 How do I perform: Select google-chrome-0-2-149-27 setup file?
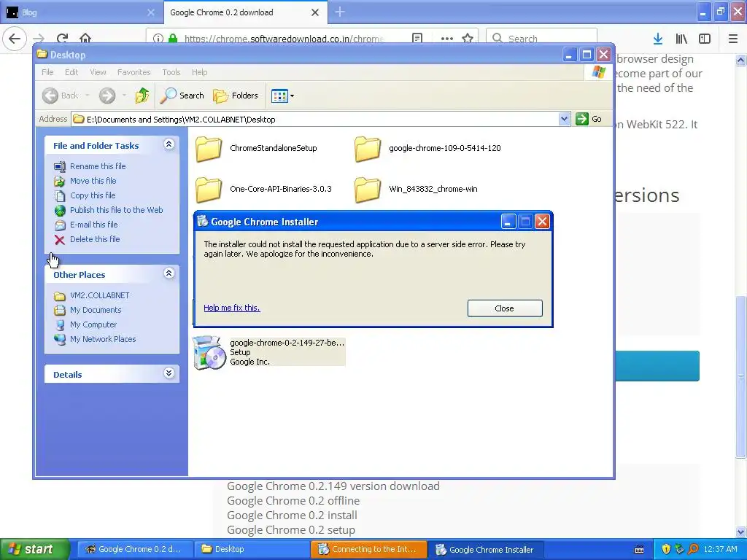click(x=268, y=352)
